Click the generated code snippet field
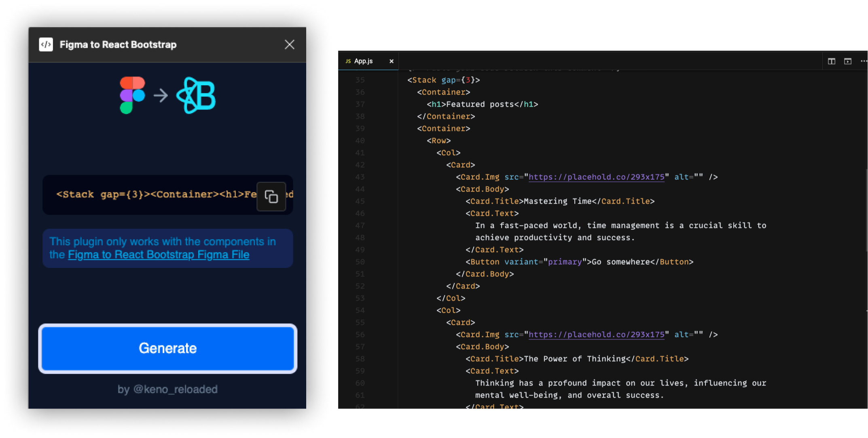The image size is (868, 438). tap(168, 195)
